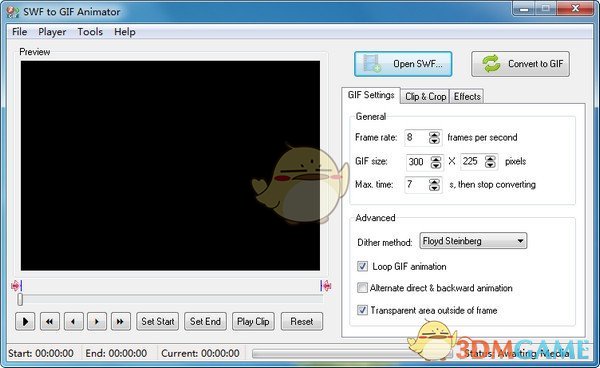Click the Set Start button
This screenshot has width=600, height=368.
point(158,321)
